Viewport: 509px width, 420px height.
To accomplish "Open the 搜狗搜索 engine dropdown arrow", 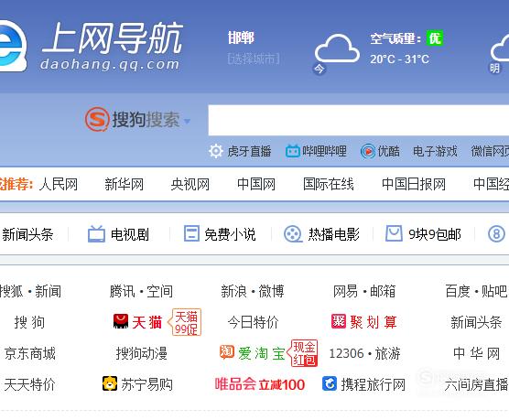I will pos(187,121).
